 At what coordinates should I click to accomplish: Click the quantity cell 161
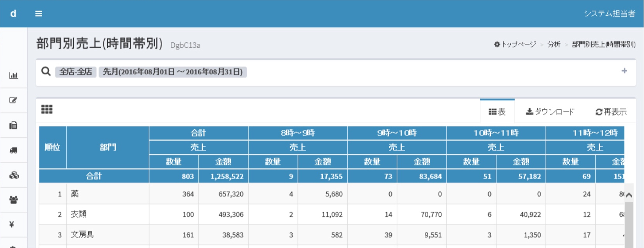188,235
